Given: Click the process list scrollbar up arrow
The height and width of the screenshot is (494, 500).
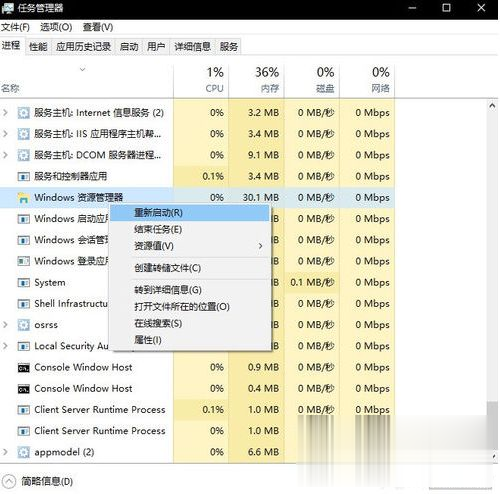Looking at the screenshot, I should pyautogui.click(x=492, y=106).
